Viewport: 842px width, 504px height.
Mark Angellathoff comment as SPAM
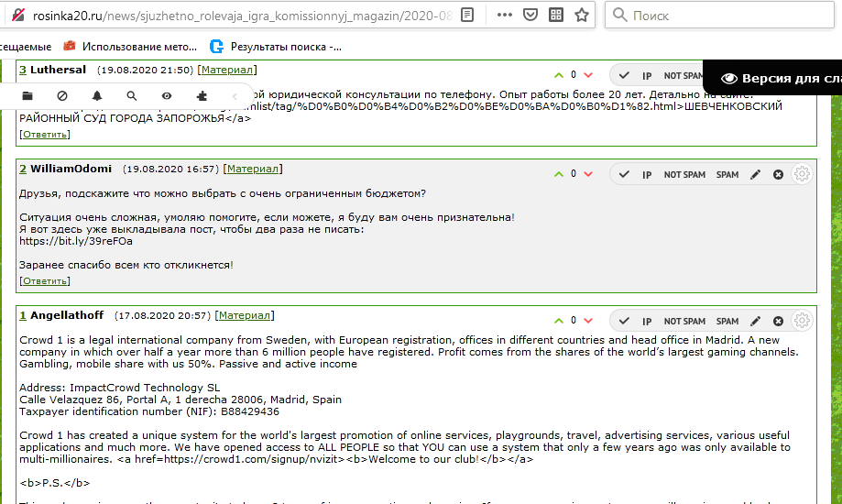[x=727, y=322]
